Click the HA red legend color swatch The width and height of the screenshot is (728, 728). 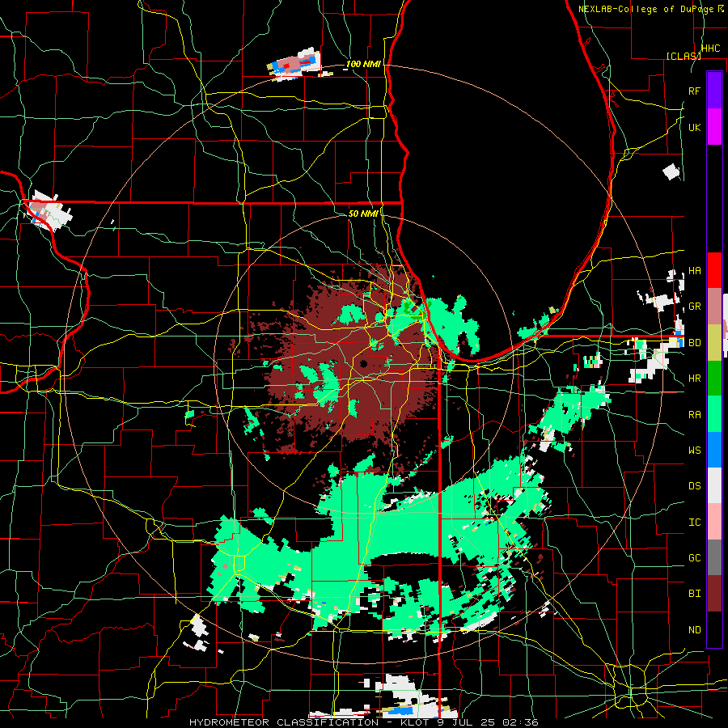pyautogui.click(x=714, y=270)
